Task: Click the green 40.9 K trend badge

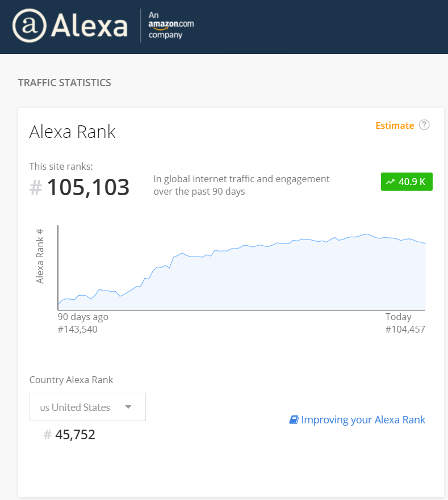Action: click(x=407, y=182)
